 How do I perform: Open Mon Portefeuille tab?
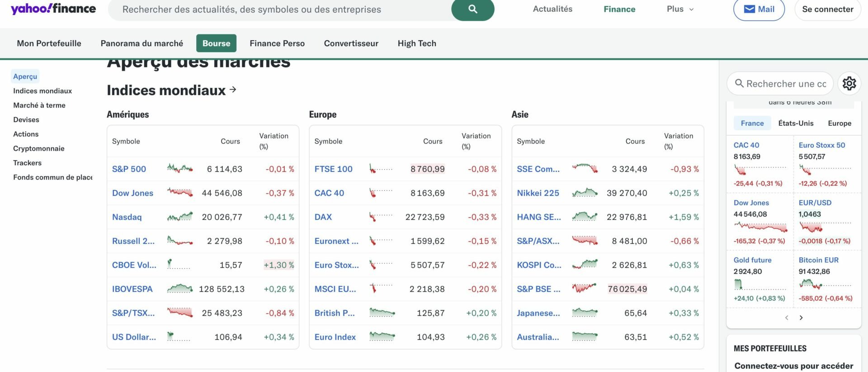pyautogui.click(x=49, y=43)
